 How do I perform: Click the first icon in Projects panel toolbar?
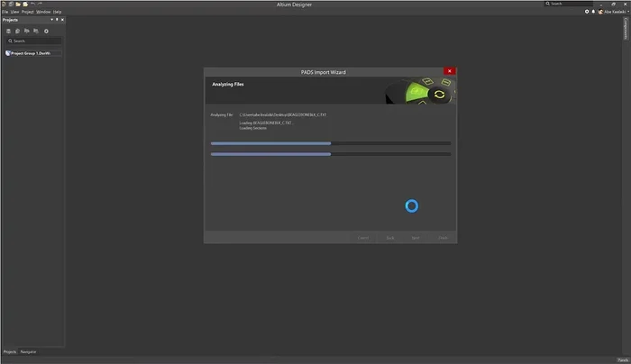[8, 31]
